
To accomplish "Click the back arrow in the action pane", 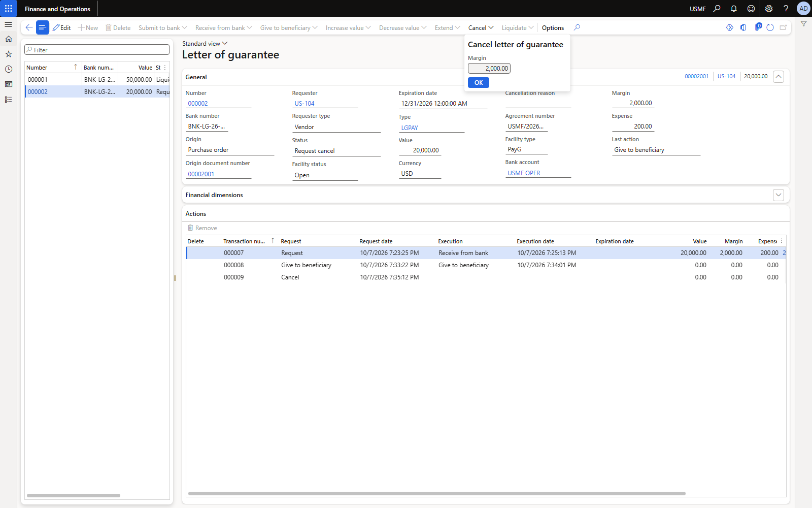I will (29, 27).
